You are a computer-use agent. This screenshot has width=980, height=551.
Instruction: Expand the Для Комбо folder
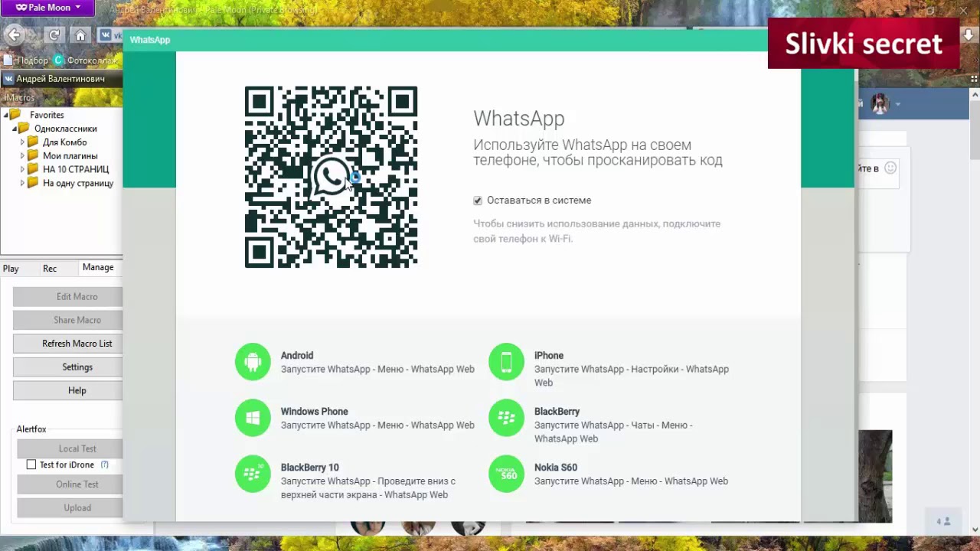pyautogui.click(x=22, y=142)
